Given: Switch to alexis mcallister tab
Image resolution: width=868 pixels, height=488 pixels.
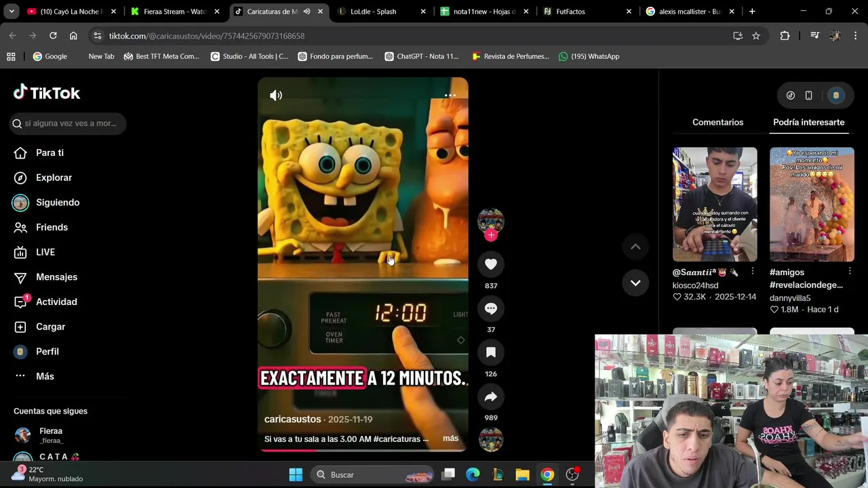Looking at the screenshot, I should 691,12.
